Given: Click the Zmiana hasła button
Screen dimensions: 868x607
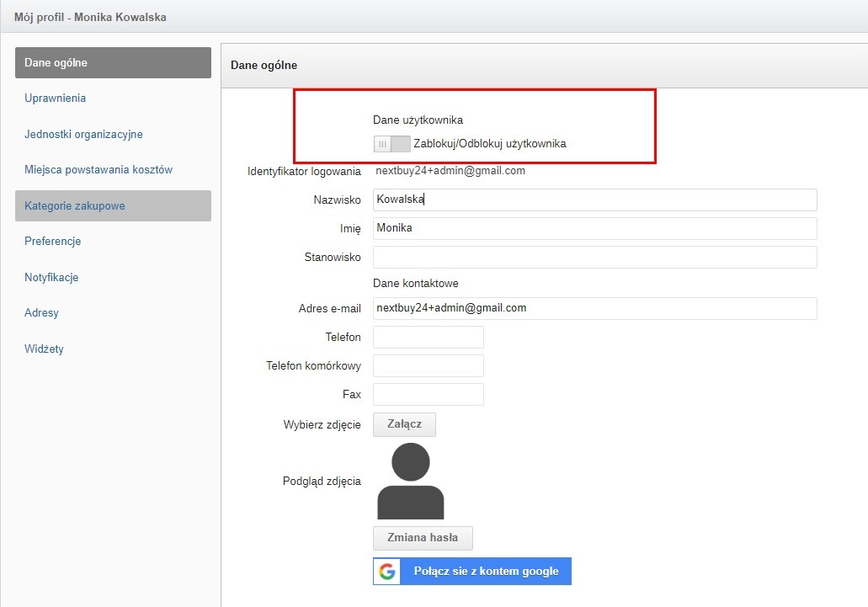Looking at the screenshot, I should tap(423, 538).
